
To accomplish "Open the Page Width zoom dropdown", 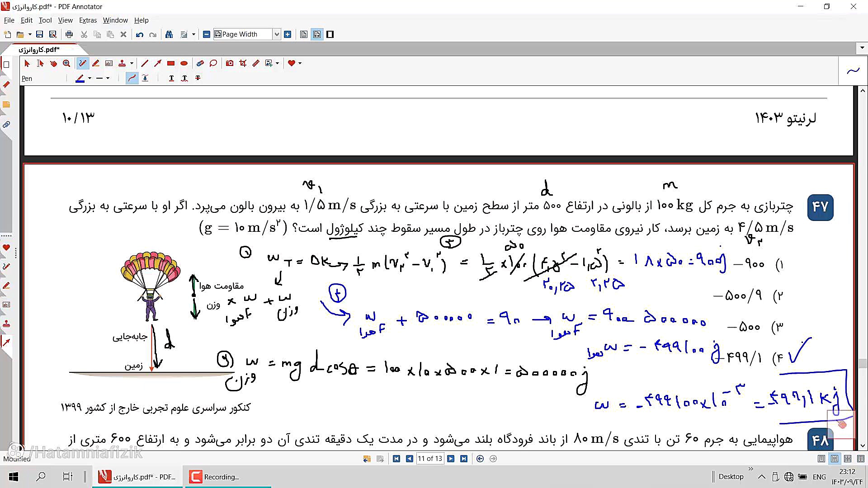I will (277, 34).
